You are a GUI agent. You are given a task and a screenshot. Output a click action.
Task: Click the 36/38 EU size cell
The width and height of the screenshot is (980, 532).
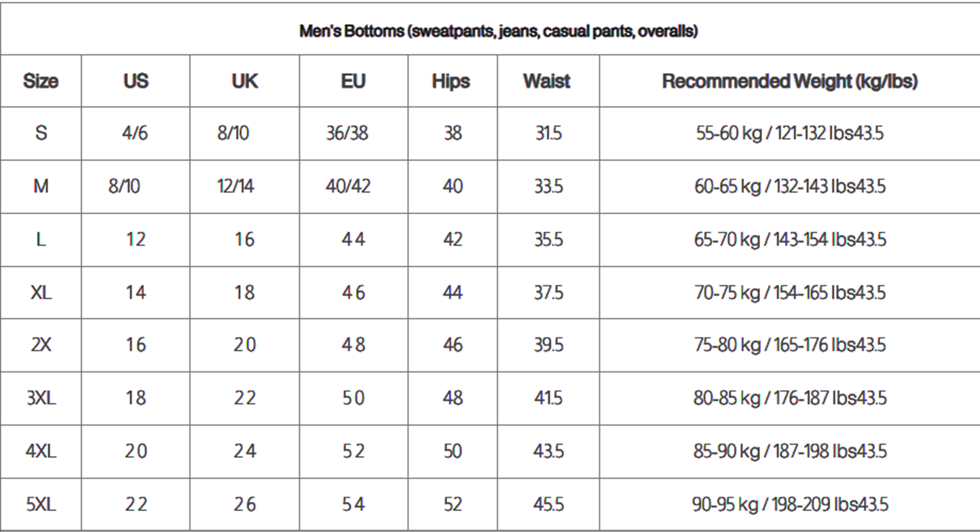[347, 133]
